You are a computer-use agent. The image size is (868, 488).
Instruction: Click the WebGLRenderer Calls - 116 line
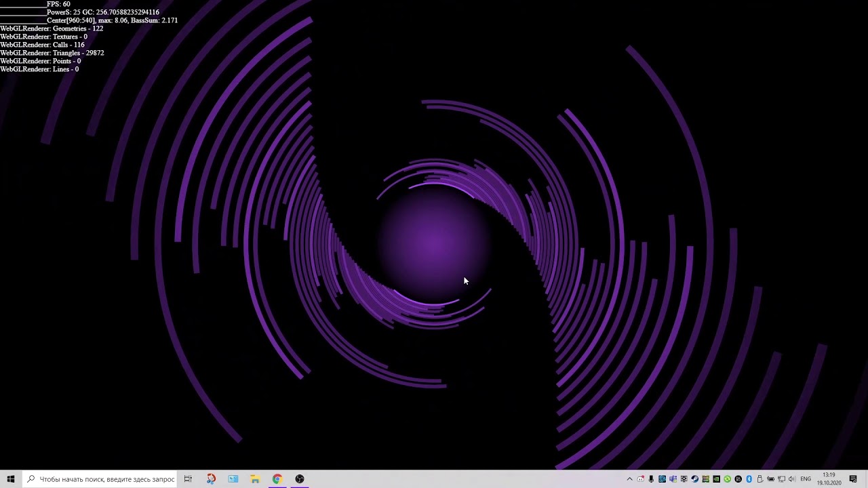tap(42, 45)
